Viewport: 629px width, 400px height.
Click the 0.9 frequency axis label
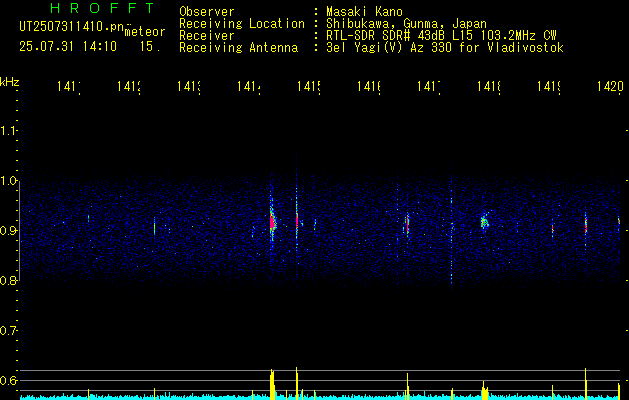(x=8, y=231)
